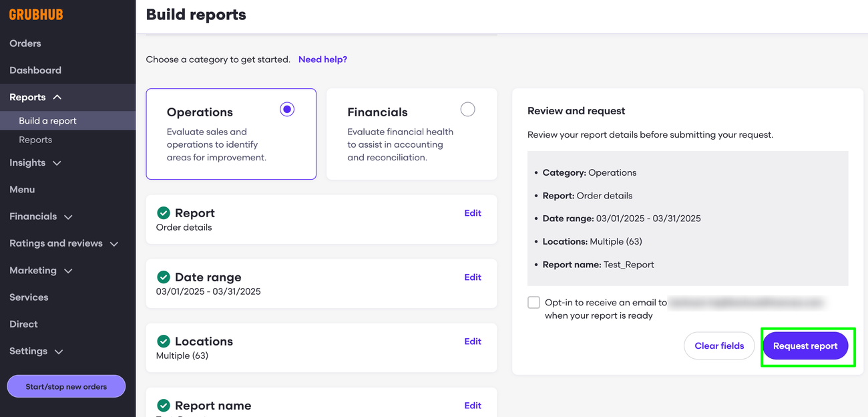The image size is (868, 417).
Task: Click the Financials category card description
Action: pos(401,144)
